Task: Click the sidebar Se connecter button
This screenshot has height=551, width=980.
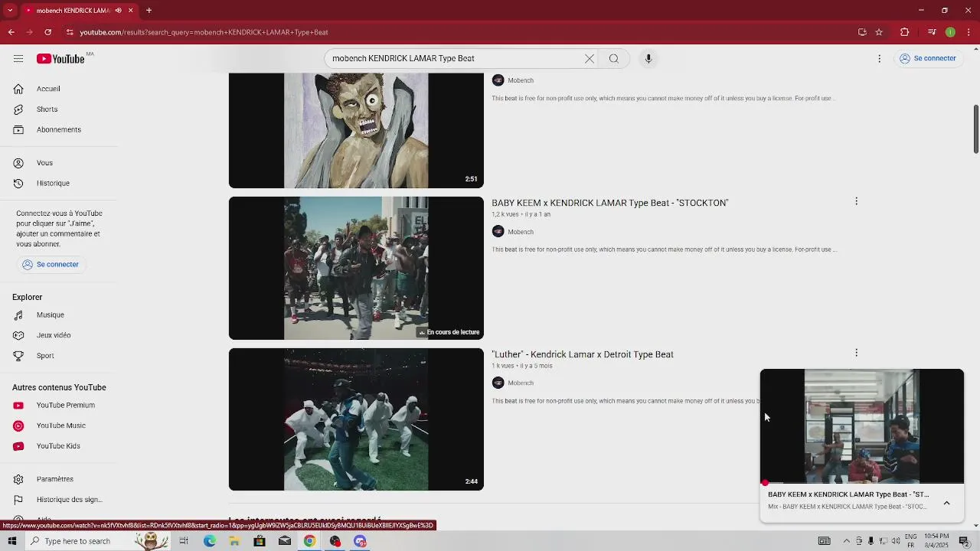Action: (x=51, y=264)
